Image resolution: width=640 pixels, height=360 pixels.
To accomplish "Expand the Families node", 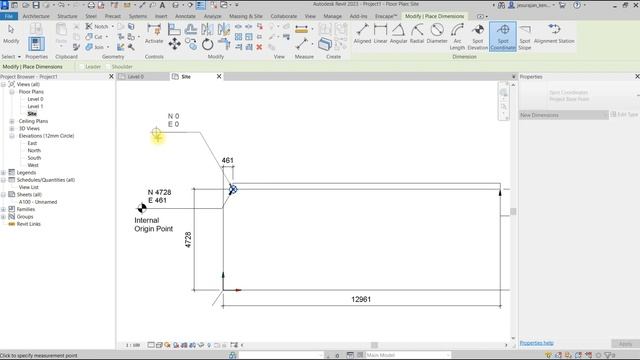I will (x=4, y=209).
